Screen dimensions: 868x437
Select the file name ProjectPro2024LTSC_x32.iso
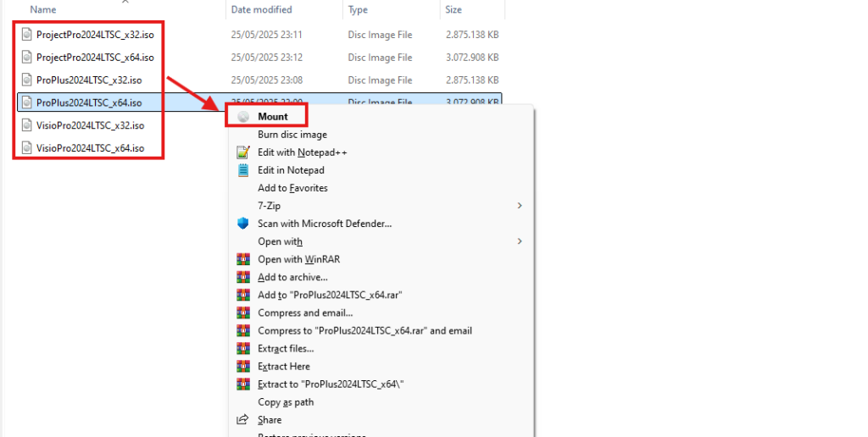click(95, 34)
